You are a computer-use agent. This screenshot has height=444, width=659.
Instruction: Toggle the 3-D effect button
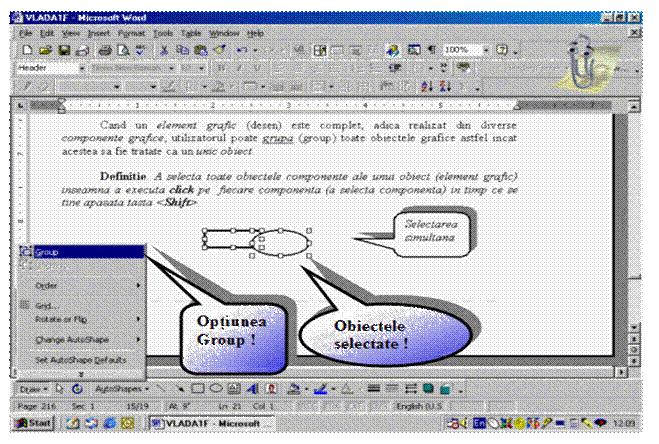(443, 387)
